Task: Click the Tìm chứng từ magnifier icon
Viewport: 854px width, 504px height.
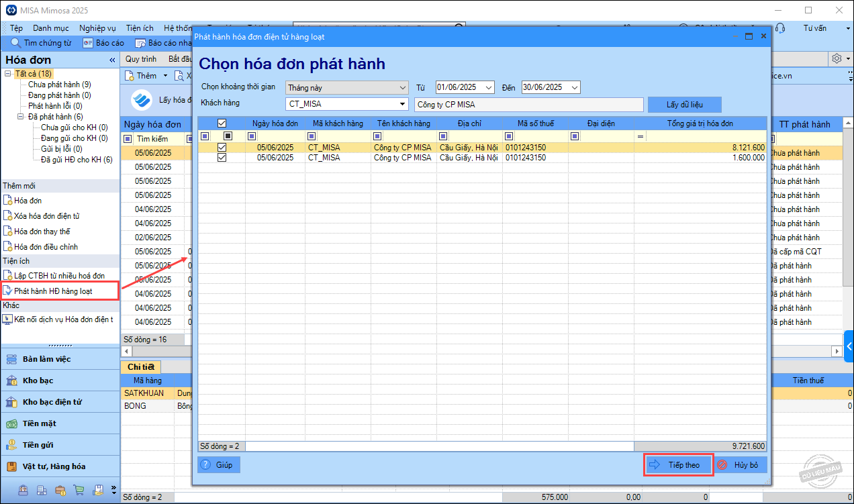Action: coord(16,43)
